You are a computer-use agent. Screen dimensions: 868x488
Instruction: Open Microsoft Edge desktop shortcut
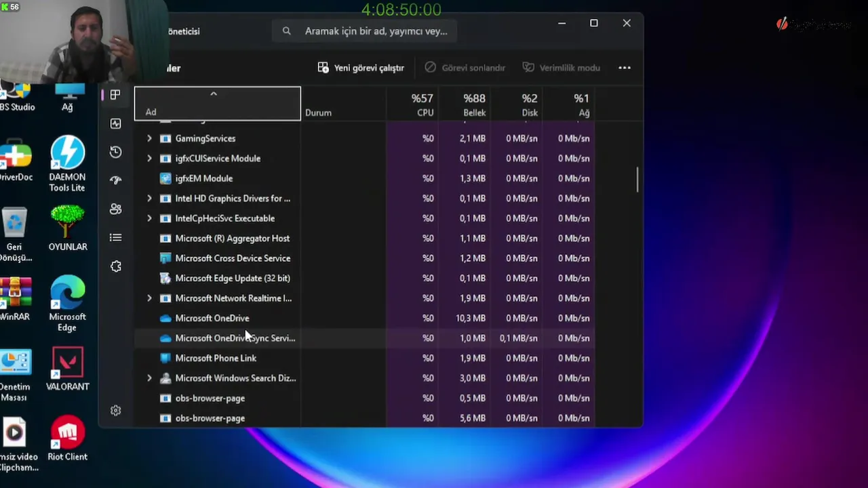click(x=67, y=304)
